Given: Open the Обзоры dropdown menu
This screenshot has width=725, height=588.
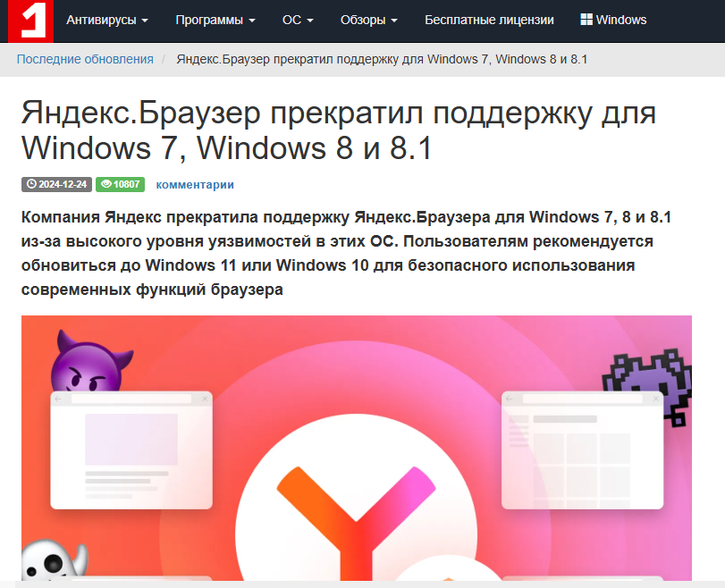Looking at the screenshot, I should tap(369, 20).
